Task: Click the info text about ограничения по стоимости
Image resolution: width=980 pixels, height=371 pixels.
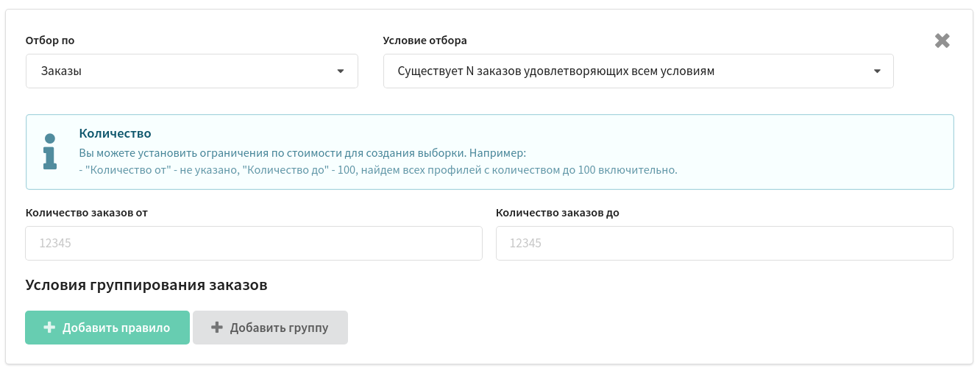Action: click(x=303, y=154)
